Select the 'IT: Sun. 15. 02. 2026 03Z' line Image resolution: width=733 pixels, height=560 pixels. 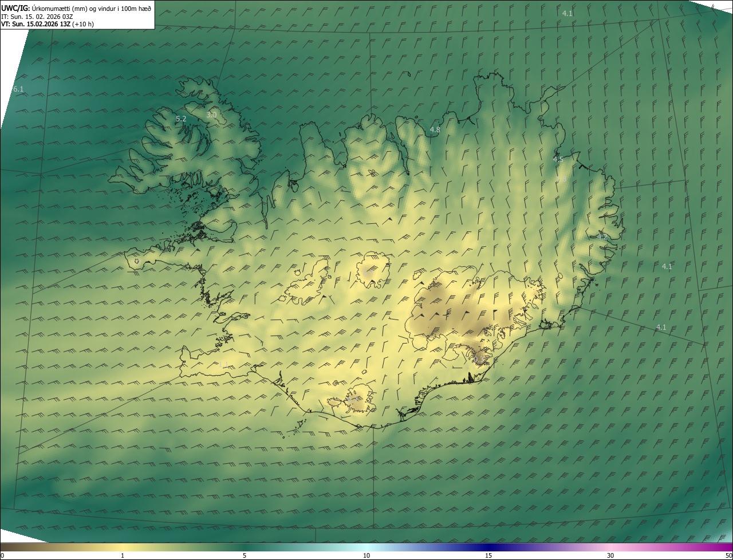pos(37,16)
